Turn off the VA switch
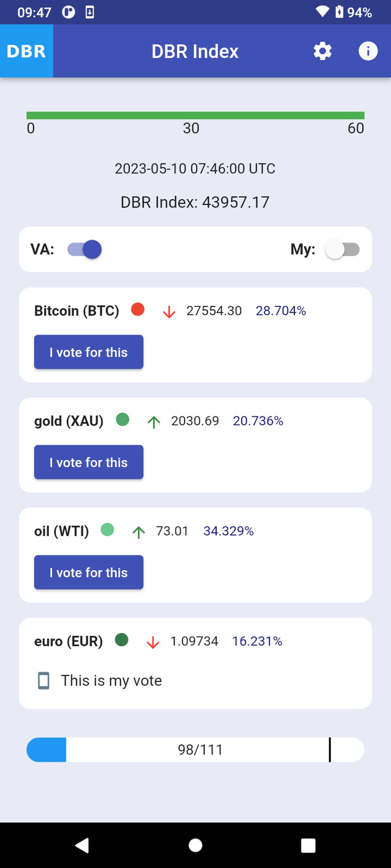Viewport: 391px width, 868px height. point(85,249)
